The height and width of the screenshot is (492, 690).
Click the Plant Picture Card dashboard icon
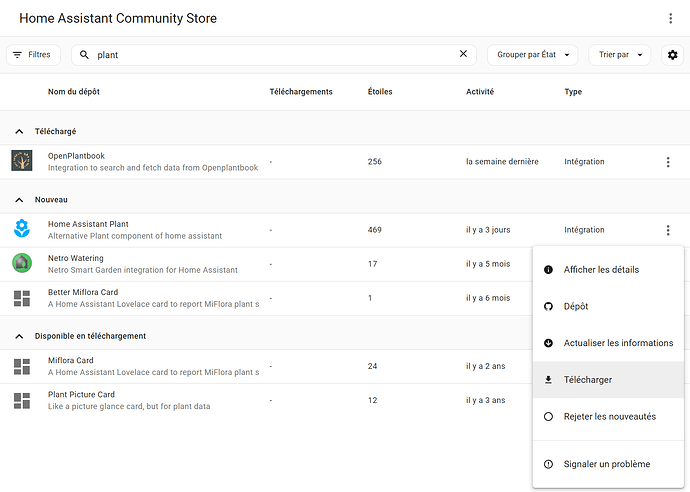point(22,400)
